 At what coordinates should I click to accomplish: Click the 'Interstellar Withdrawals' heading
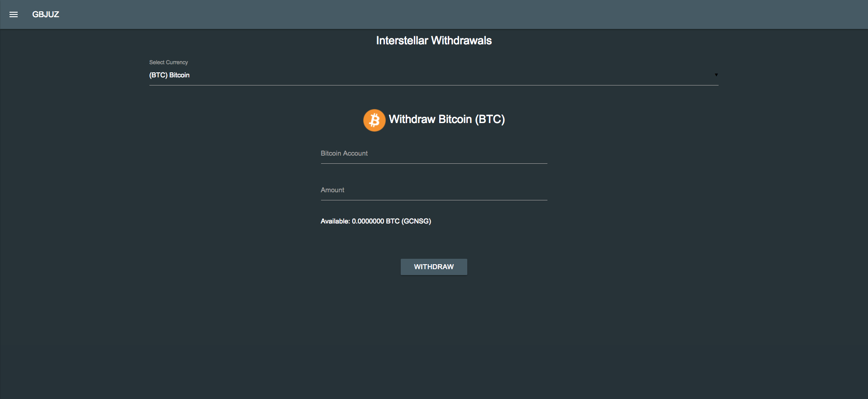pos(434,41)
